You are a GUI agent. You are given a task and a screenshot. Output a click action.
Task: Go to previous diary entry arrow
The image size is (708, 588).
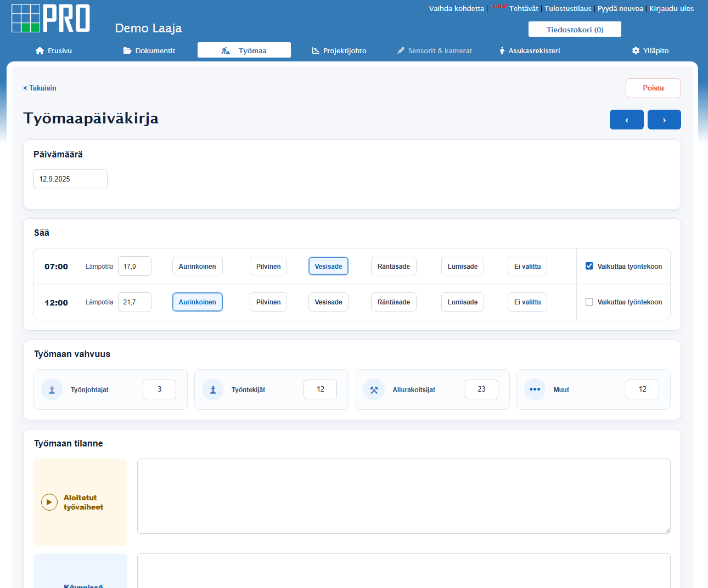[627, 120]
